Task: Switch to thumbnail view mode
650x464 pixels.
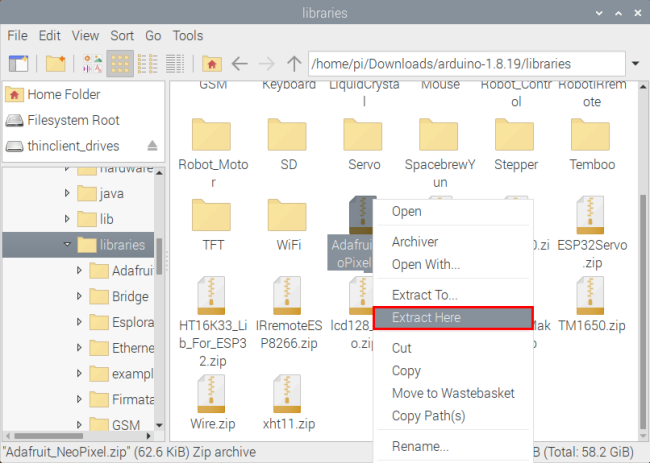Action: click(x=92, y=64)
